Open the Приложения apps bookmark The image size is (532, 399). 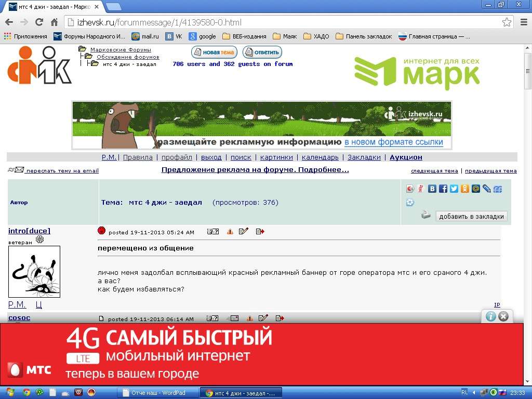point(25,36)
